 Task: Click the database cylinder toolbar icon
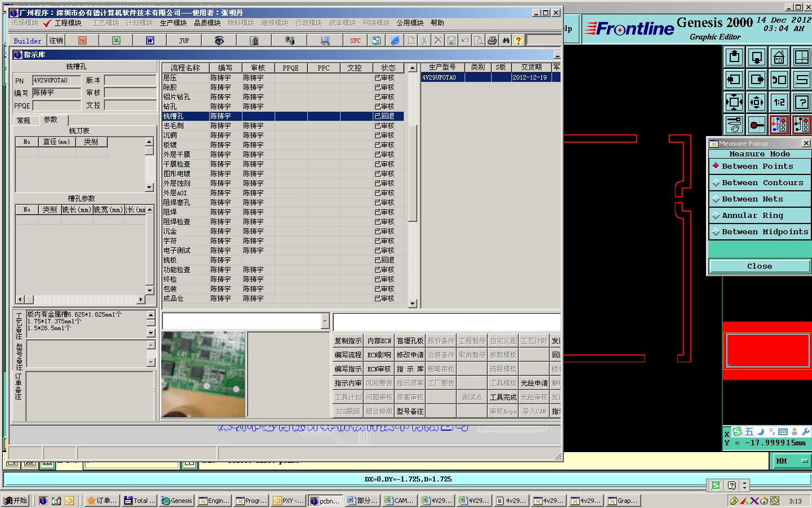pyautogui.click(x=254, y=41)
